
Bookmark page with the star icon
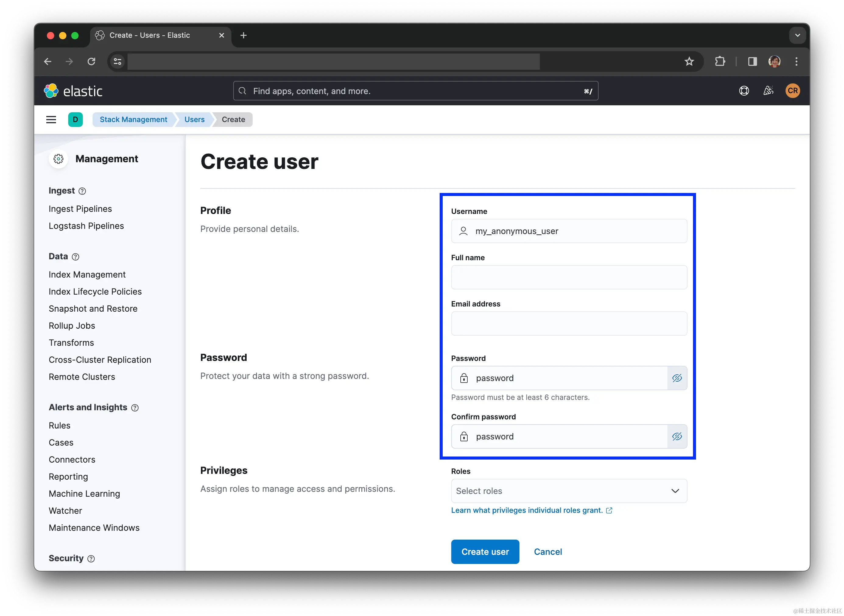689,61
